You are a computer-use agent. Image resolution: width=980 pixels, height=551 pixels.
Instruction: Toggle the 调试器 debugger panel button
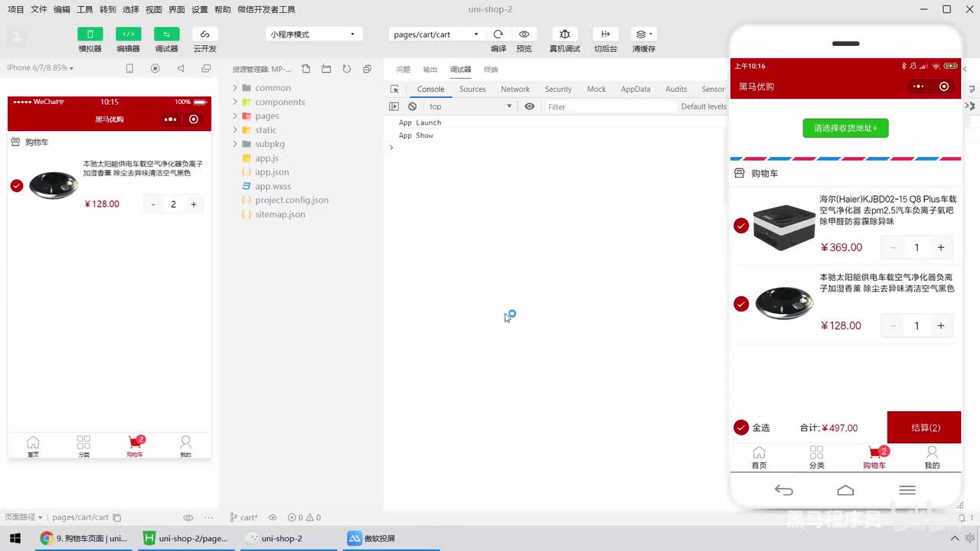(x=167, y=34)
